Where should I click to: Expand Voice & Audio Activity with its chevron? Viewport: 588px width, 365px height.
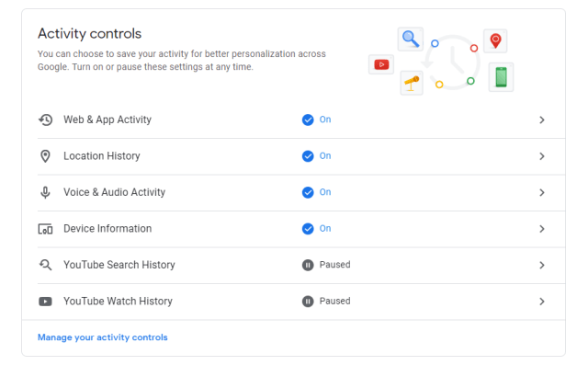coord(542,192)
